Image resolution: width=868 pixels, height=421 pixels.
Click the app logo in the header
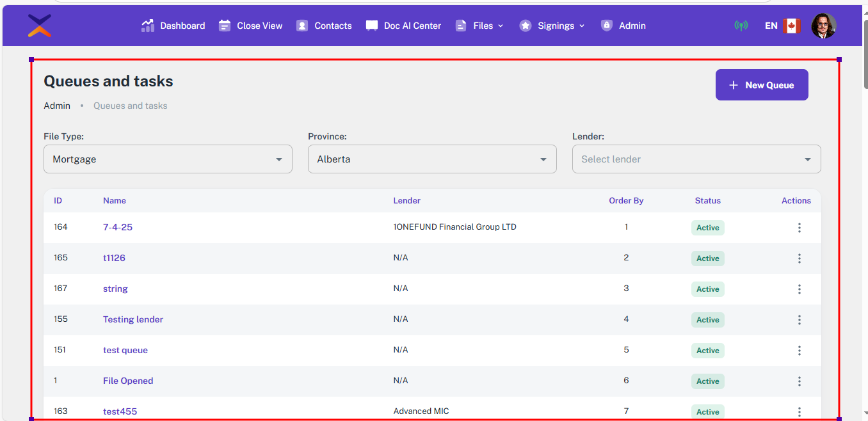(x=40, y=26)
